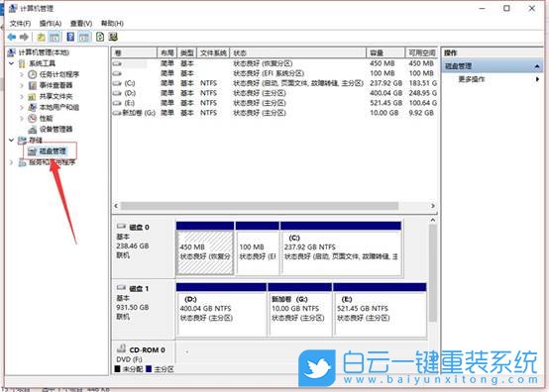Viewport: 549px width, 392px height.
Task: Select the 100 MB EFI partition block
Action: tap(258, 247)
